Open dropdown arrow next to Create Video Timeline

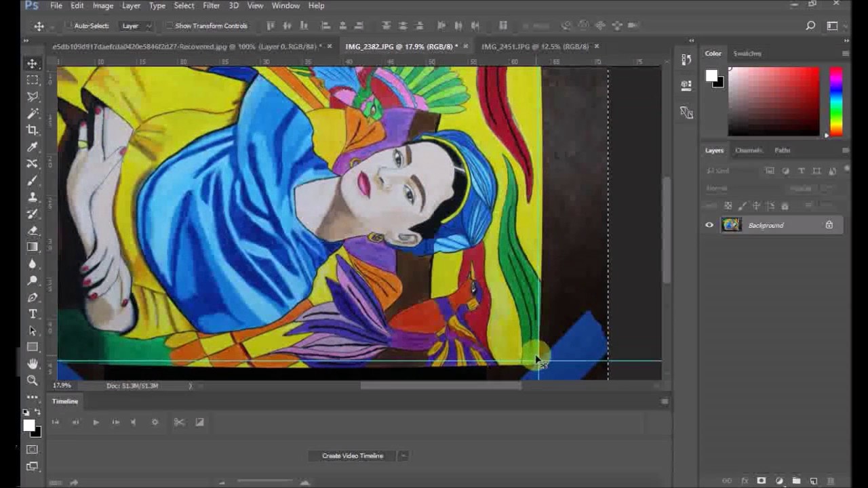[x=403, y=455]
